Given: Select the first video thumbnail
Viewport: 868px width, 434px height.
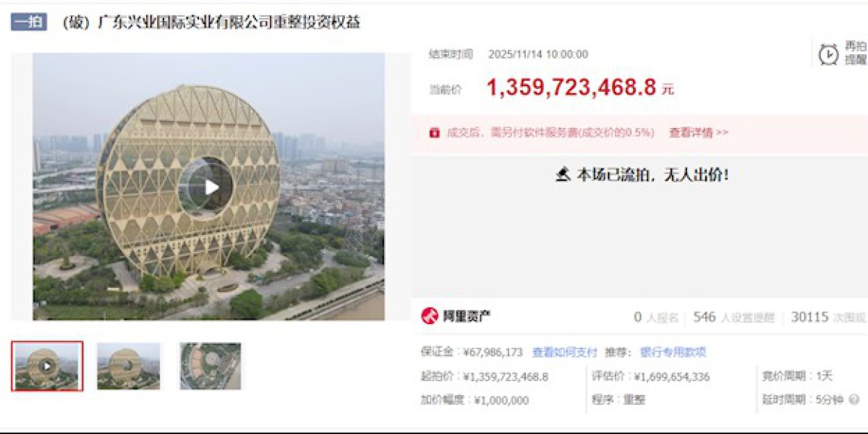Looking at the screenshot, I should coord(47,366).
